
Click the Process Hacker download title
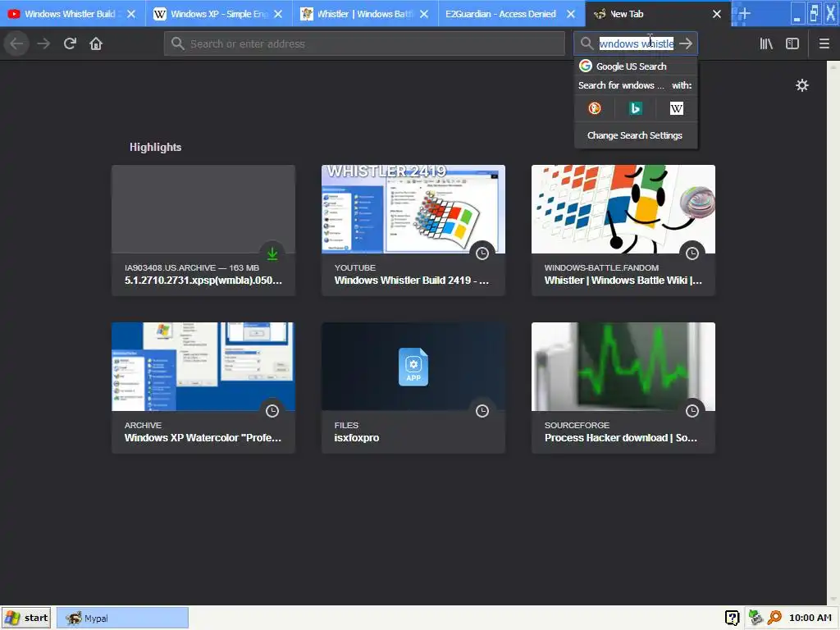pos(621,438)
